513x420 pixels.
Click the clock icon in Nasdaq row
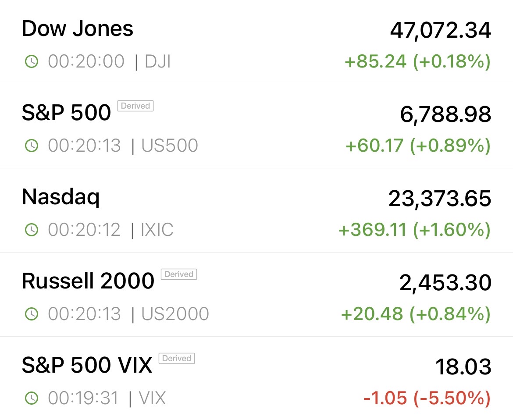coord(32,230)
